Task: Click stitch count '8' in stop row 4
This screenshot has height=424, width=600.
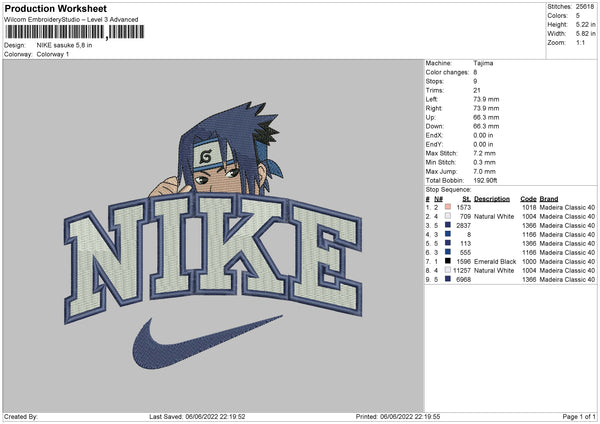Action: click(x=469, y=235)
